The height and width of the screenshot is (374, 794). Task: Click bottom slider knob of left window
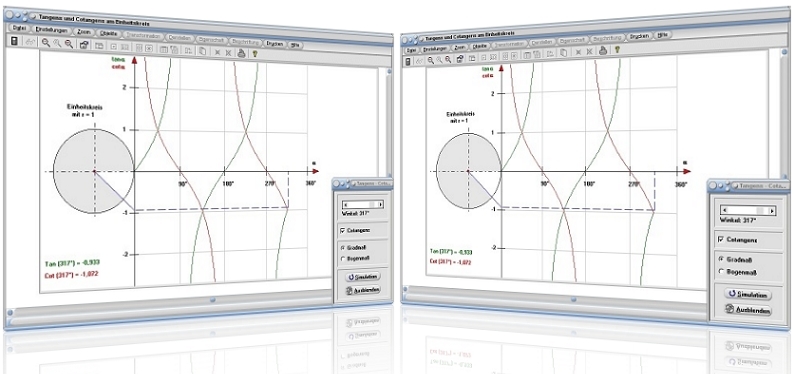(213, 299)
